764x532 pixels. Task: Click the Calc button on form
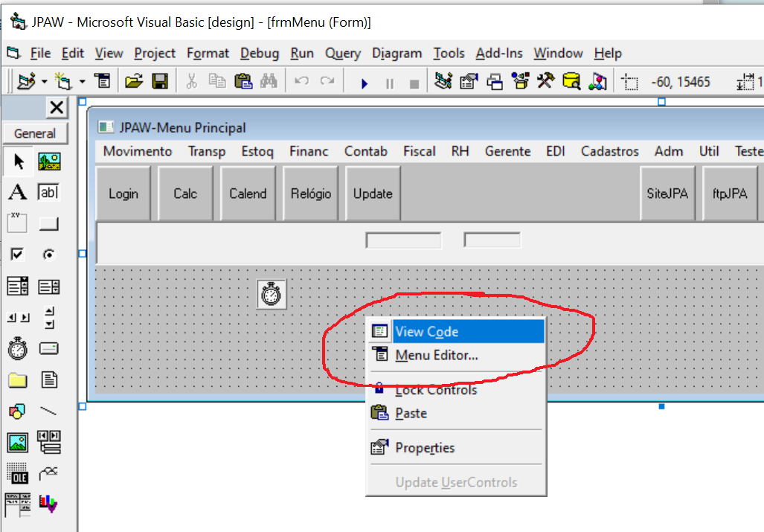tap(185, 193)
